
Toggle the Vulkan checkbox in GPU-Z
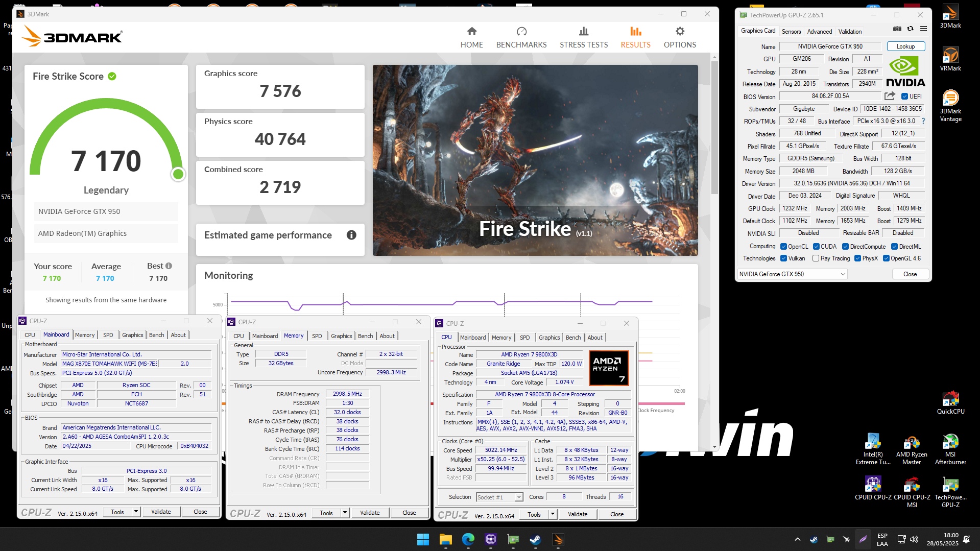point(783,258)
